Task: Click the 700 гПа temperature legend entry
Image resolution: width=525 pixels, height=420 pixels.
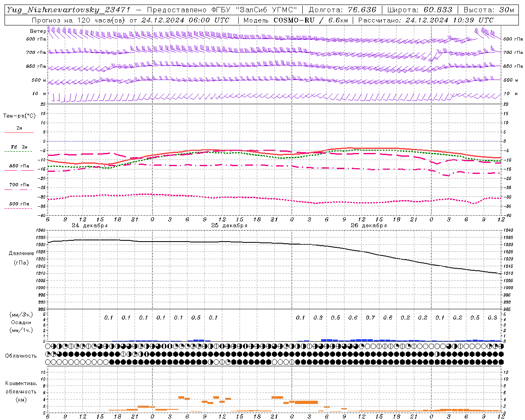Action: [x=19, y=185]
